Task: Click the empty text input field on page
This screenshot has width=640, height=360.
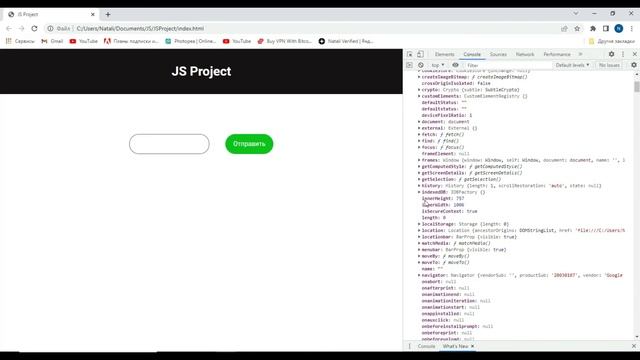Action: tap(169, 144)
